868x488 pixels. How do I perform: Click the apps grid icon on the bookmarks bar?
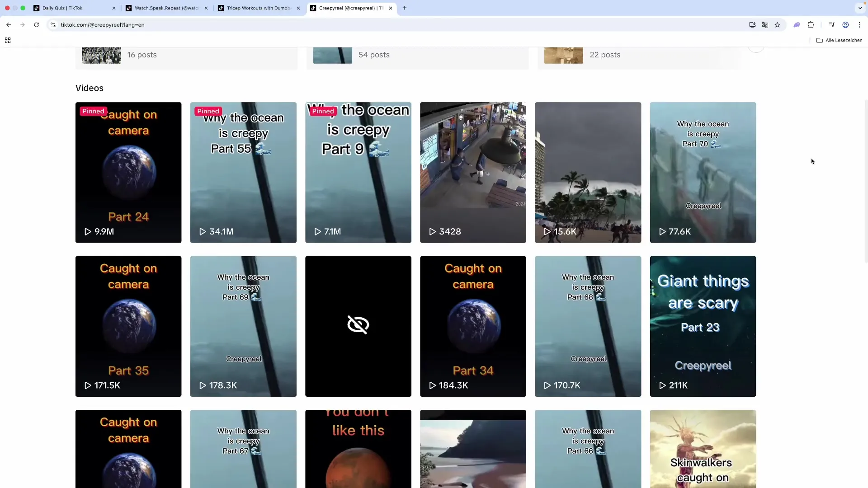(7, 40)
